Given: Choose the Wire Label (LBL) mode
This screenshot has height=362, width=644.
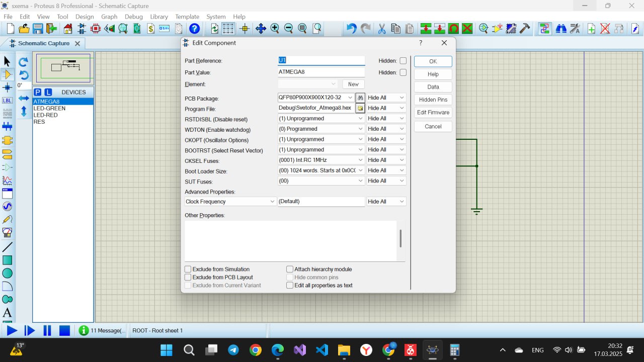Looking at the screenshot, I should click(x=7, y=101).
